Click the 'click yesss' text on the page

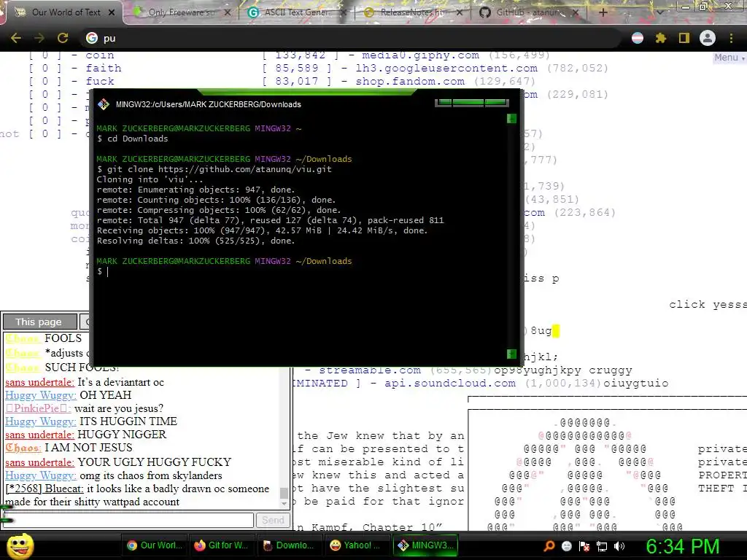[708, 304]
